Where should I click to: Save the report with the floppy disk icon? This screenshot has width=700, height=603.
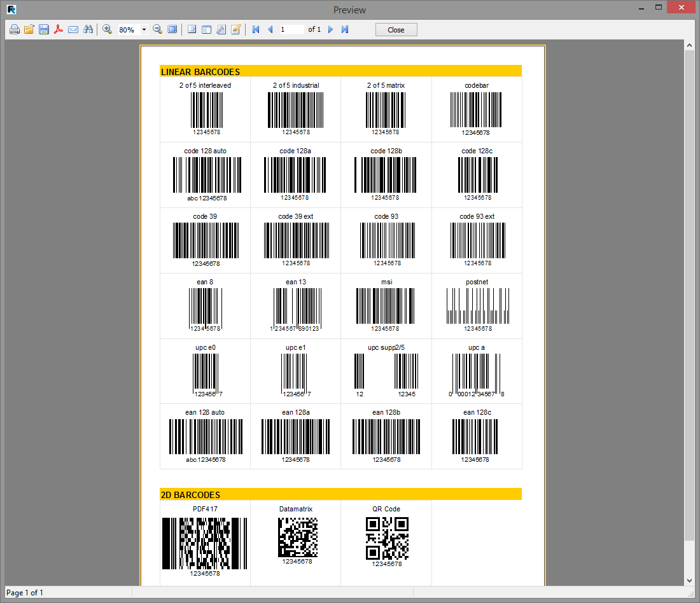pos(44,29)
